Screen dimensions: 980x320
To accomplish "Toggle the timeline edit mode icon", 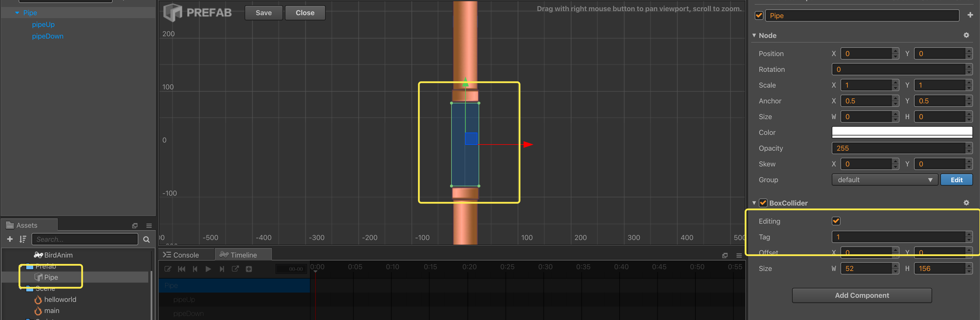I will tap(168, 269).
